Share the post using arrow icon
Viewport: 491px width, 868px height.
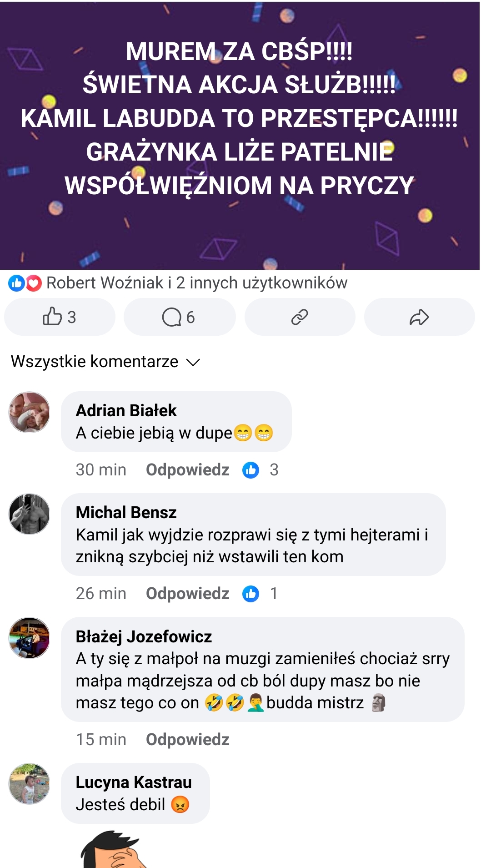click(419, 317)
